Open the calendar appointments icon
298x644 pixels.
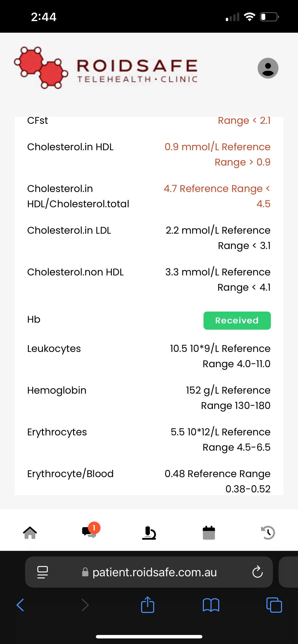[209, 532]
